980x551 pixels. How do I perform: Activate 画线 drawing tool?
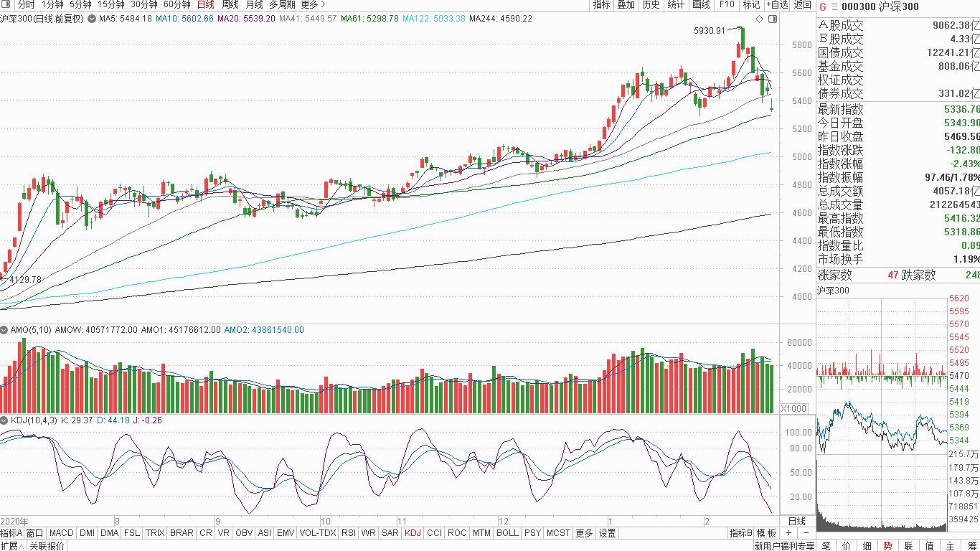point(701,5)
